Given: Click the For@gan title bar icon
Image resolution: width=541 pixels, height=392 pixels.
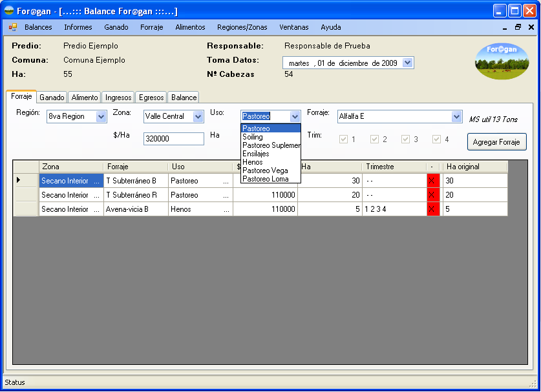Looking at the screenshot, I should coord(9,11).
